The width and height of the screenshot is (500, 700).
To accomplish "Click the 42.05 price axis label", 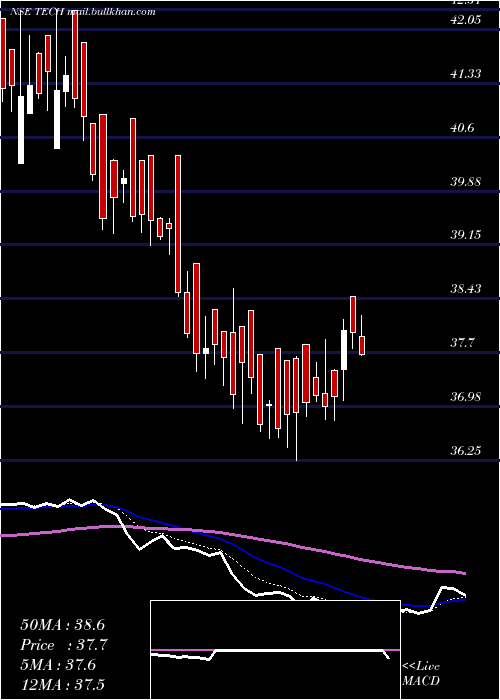I will click(466, 20).
